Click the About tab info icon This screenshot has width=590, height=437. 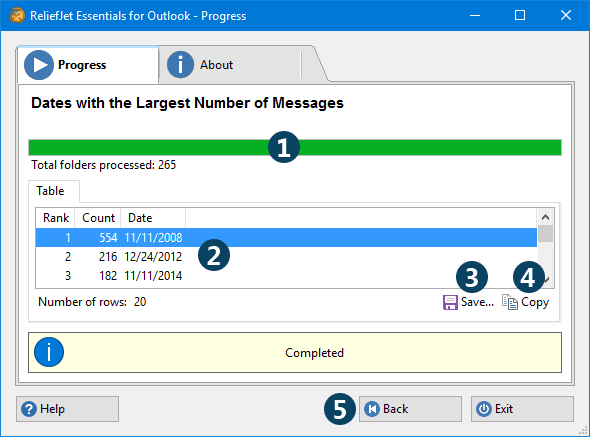[x=180, y=65]
